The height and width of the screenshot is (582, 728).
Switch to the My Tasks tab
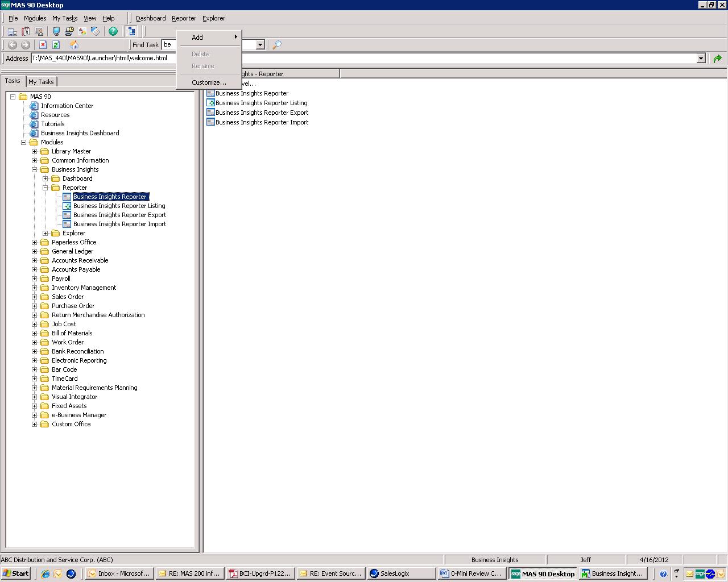coord(41,82)
